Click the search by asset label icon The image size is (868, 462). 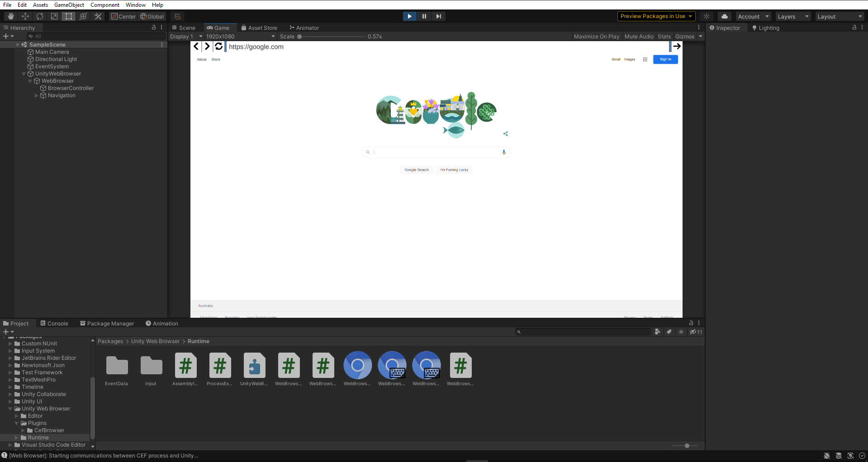click(x=669, y=332)
